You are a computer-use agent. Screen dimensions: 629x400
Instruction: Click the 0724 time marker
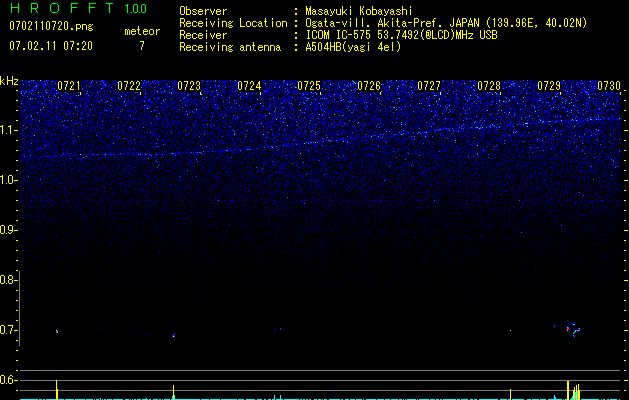point(249,86)
